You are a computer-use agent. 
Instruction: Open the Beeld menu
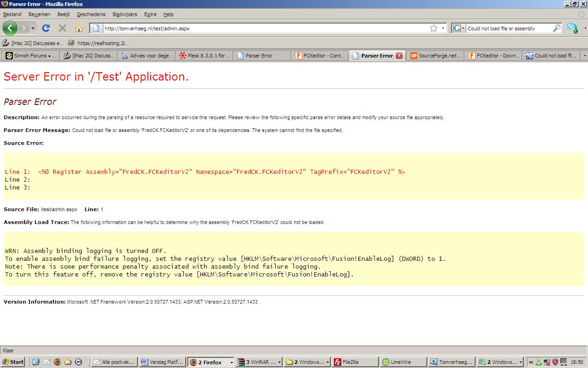pos(63,14)
